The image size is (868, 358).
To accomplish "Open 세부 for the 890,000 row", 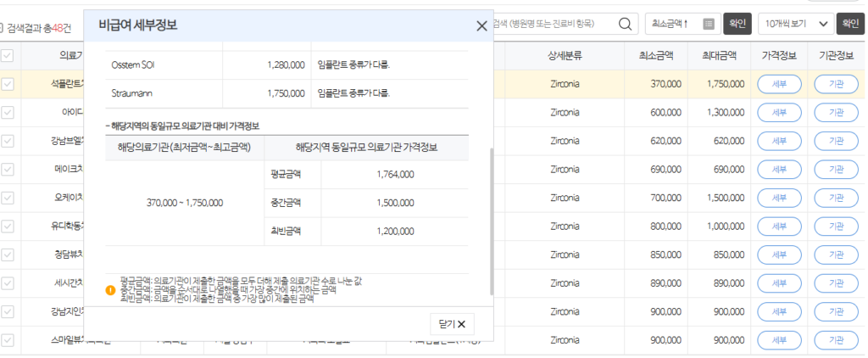I will coord(779,283).
